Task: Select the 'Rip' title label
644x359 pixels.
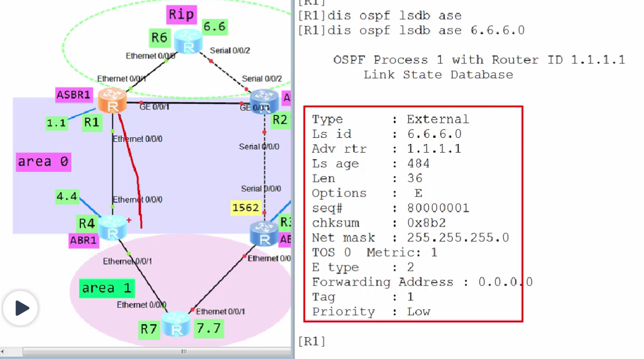Action: pyautogui.click(x=181, y=15)
